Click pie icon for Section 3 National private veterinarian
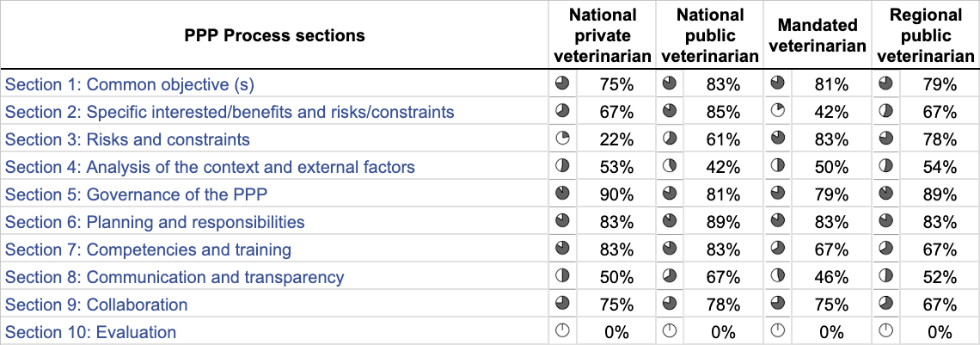 click(x=562, y=139)
